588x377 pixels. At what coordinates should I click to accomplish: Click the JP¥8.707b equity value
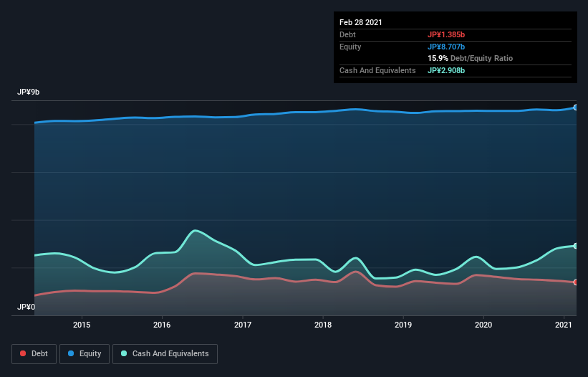(x=446, y=47)
